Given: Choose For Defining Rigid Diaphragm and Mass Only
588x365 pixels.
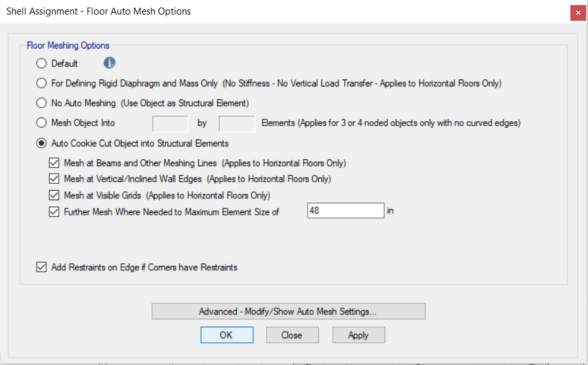Looking at the screenshot, I should point(41,83).
